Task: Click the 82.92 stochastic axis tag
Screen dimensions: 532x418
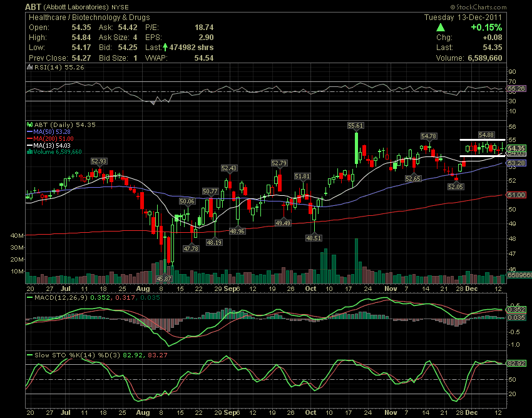Action: (x=516, y=363)
